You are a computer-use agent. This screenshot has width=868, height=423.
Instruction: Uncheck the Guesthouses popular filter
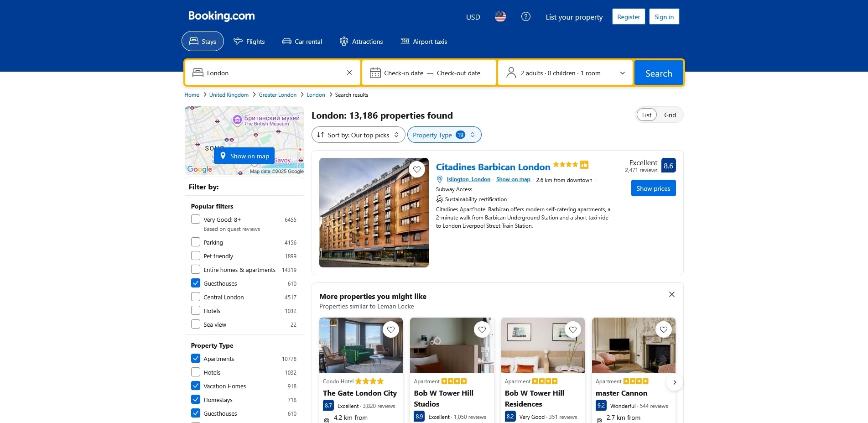coord(195,283)
